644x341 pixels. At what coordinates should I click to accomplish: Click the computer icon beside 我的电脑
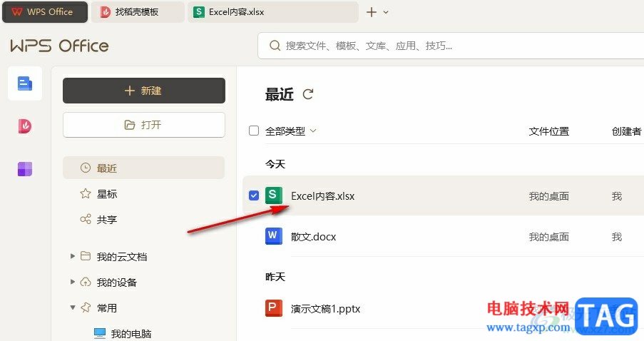click(100, 333)
